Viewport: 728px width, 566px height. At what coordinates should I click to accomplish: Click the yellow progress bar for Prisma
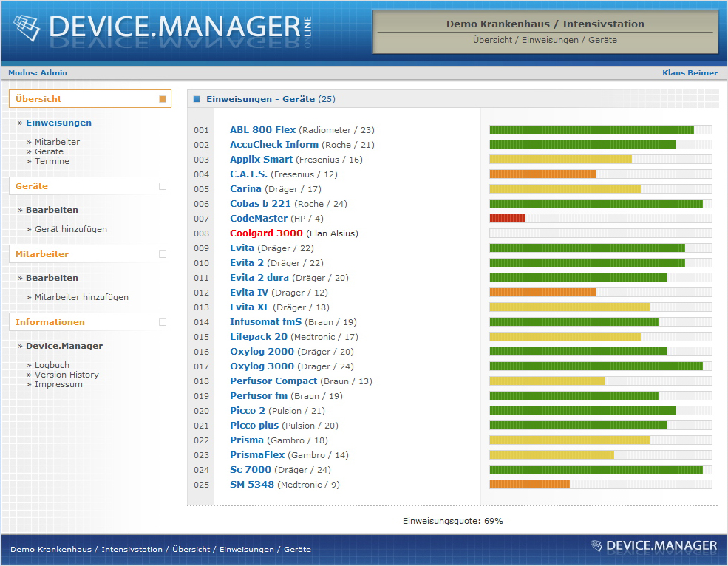(570, 440)
